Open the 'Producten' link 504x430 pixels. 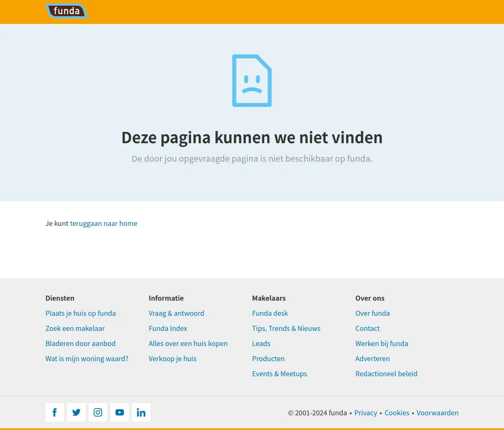click(268, 359)
